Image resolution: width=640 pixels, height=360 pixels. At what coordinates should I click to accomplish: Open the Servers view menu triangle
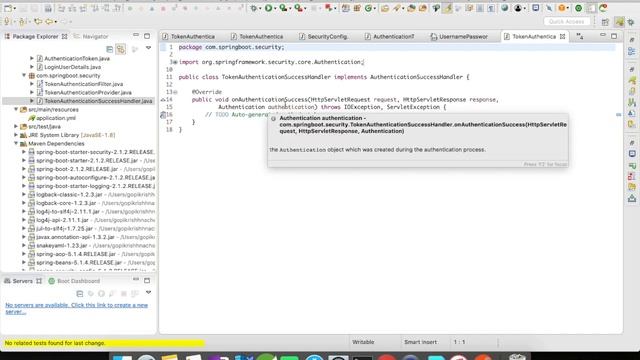149,293
